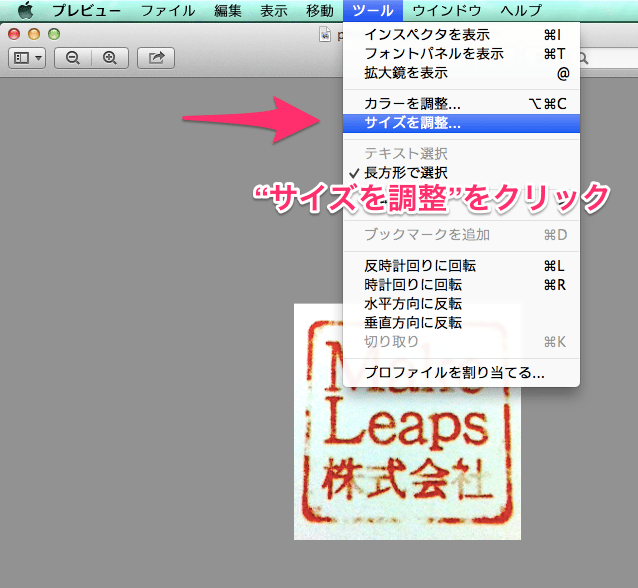Screen dimensions: 638x588
Task: Choose インスペクタを表示 from the menu
Action: [x=461, y=35]
